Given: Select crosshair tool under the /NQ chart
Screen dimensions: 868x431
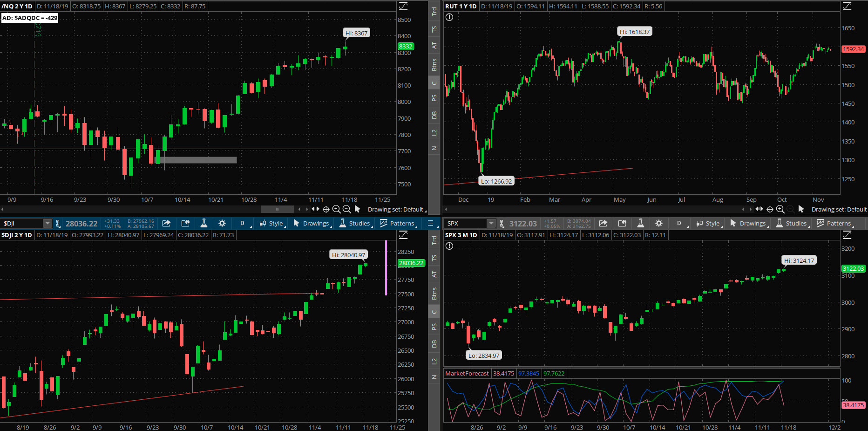Looking at the screenshot, I should (326, 209).
